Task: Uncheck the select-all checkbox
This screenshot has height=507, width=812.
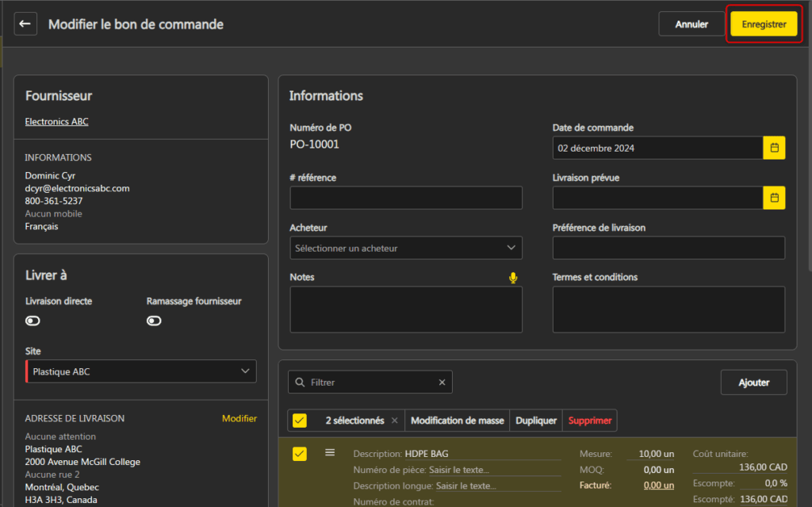Action: click(x=299, y=421)
